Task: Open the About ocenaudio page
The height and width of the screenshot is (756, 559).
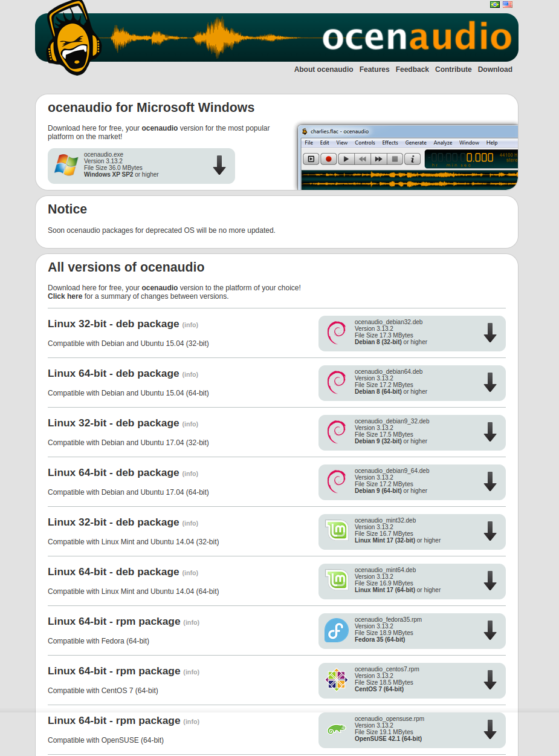Action: (x=324, y=70)
